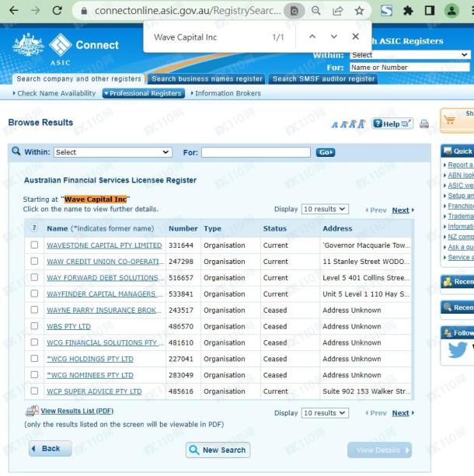Start a New Search

pyautogui.click(x=218, y=450)
